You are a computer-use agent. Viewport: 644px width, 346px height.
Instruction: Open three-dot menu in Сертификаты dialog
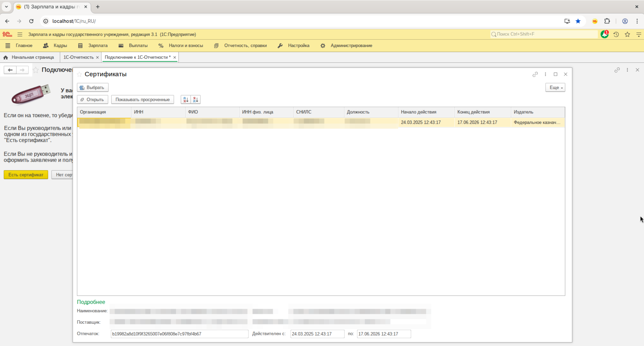pos(545,74)
